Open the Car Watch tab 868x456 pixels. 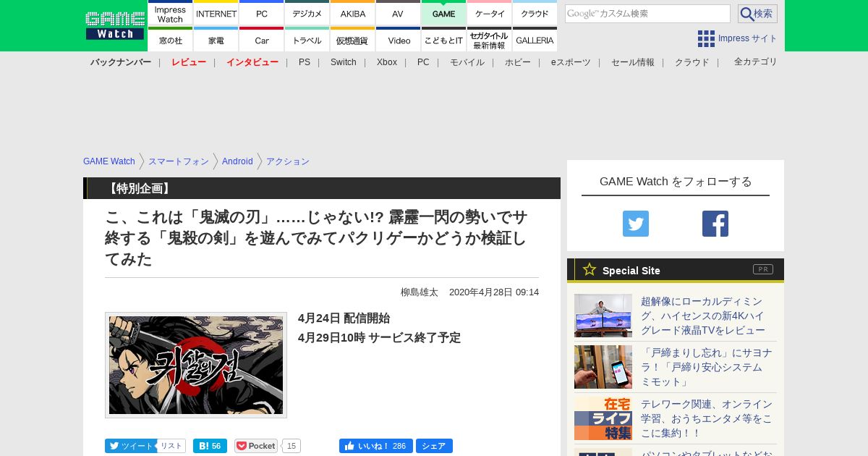pyautogui.click(x=261, y=40)
